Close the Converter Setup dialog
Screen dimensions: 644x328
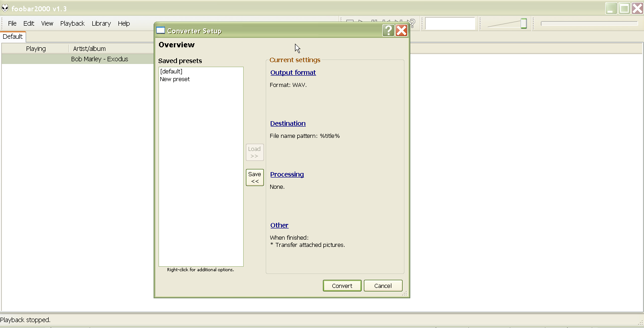tap(401, 31)
